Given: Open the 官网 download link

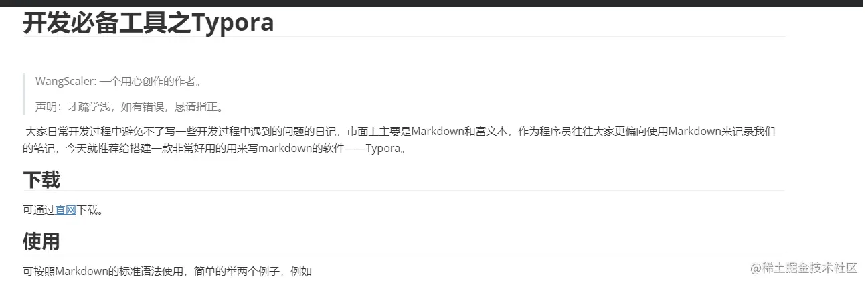Looking at the screenshot, I should (x=66, y=210).
